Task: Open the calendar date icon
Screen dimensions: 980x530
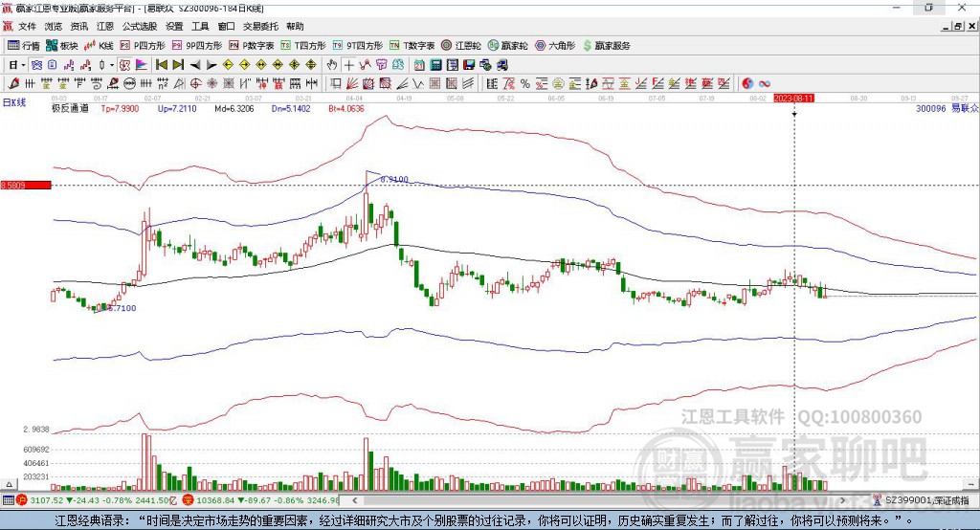Action: point(419,65)
